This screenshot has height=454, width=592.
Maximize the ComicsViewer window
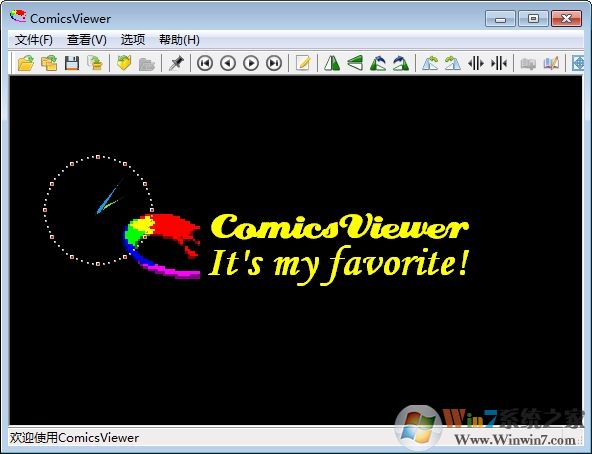533,19
